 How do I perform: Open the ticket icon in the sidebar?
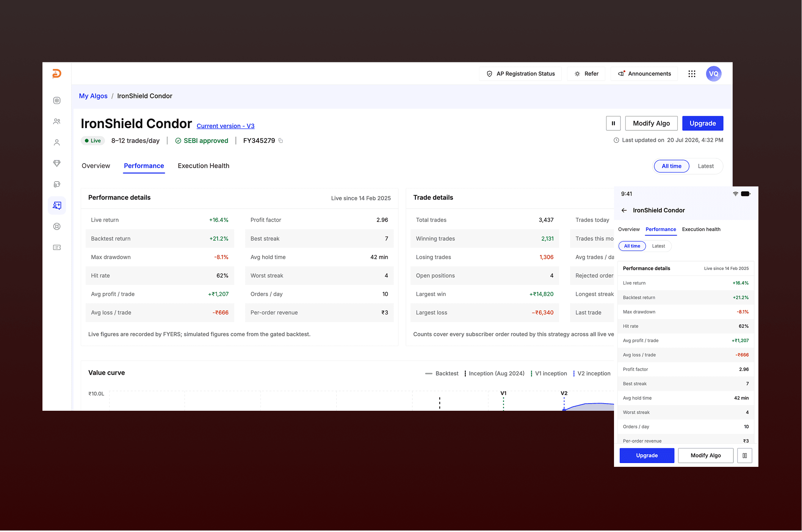(57, 247)
